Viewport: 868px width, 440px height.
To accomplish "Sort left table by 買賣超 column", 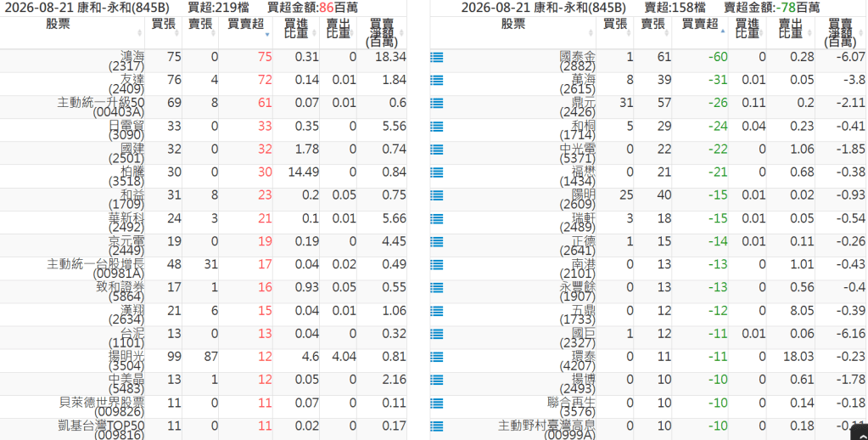I will pyautogui.click(x=245, y=32).
